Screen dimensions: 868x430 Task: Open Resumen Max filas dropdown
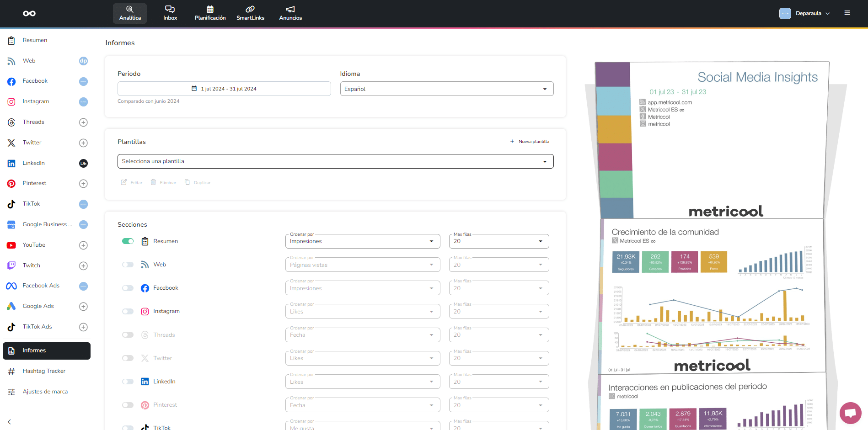coord(499,241)
